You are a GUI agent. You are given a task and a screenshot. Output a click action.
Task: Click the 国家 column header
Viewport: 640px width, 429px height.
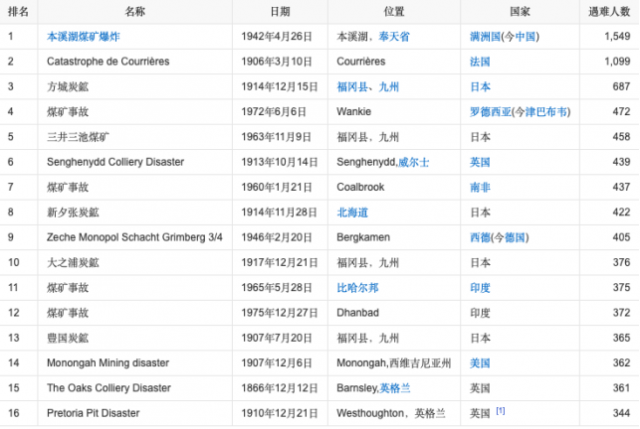click(x=520, y=12)
